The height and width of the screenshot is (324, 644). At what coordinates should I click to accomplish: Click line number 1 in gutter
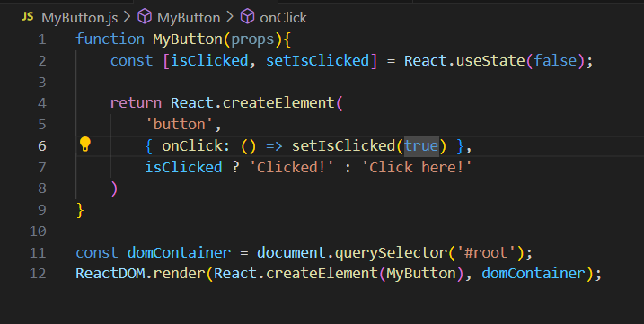pos(42,39)
